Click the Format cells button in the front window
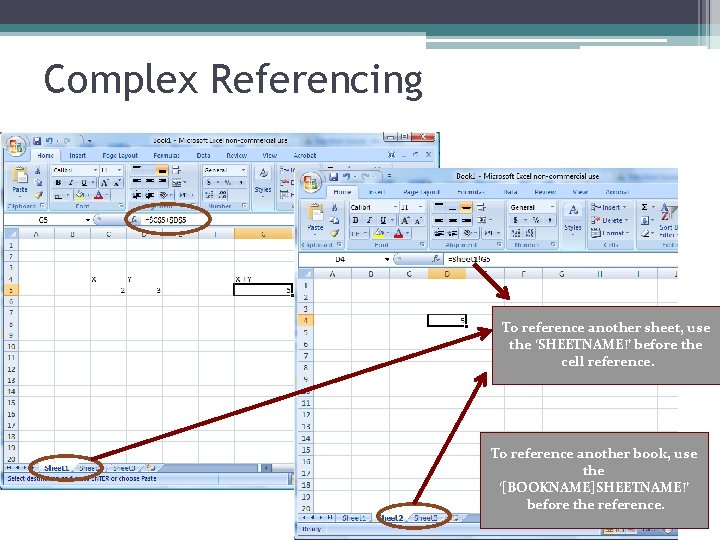 (609, 233)
